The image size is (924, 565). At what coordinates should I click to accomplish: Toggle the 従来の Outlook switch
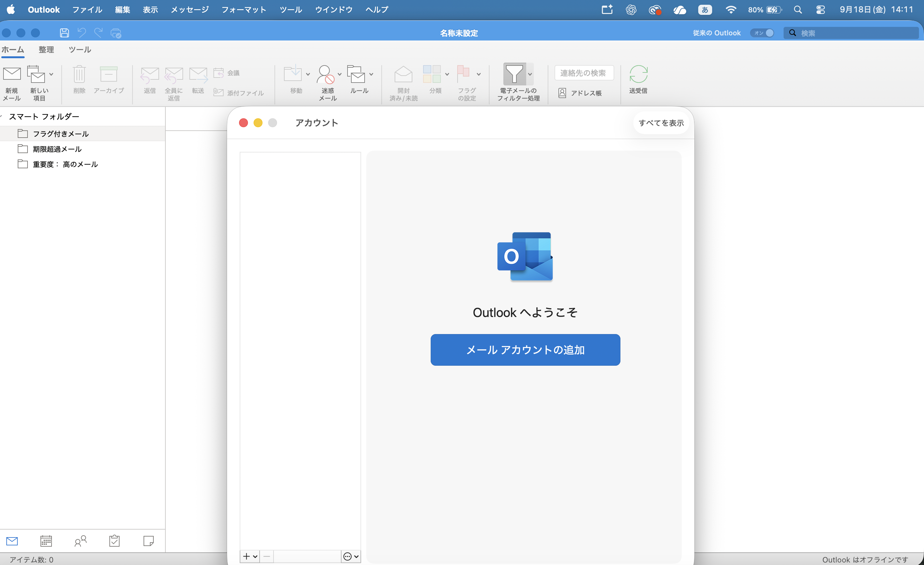[x=762, y=33]
